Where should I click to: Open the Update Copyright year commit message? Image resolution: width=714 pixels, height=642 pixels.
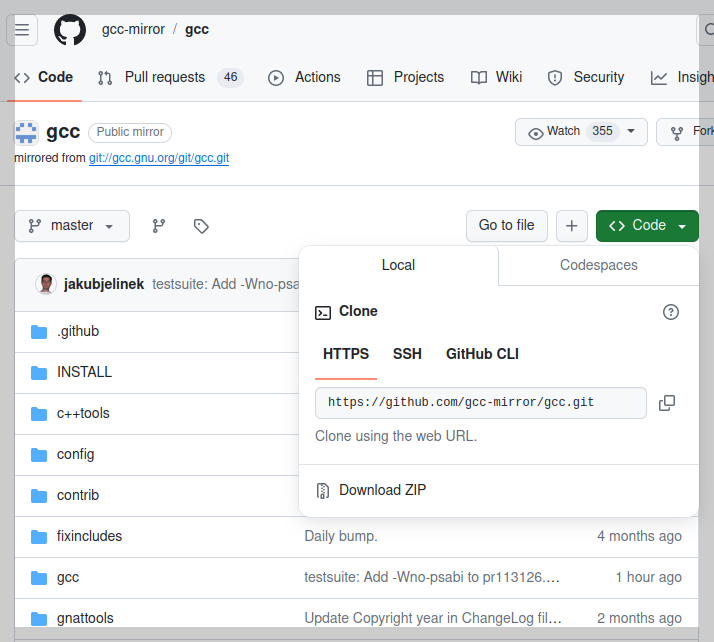[x=433, y=618]
